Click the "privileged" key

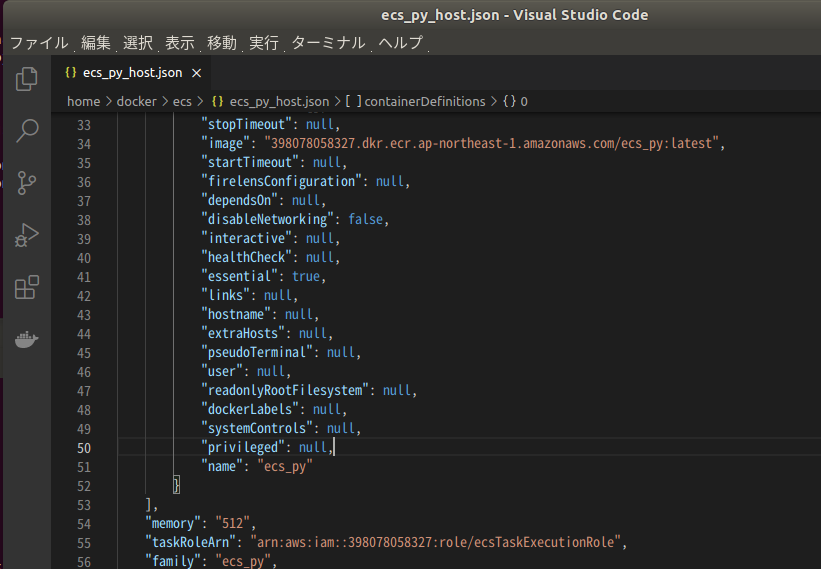point(243,447)
